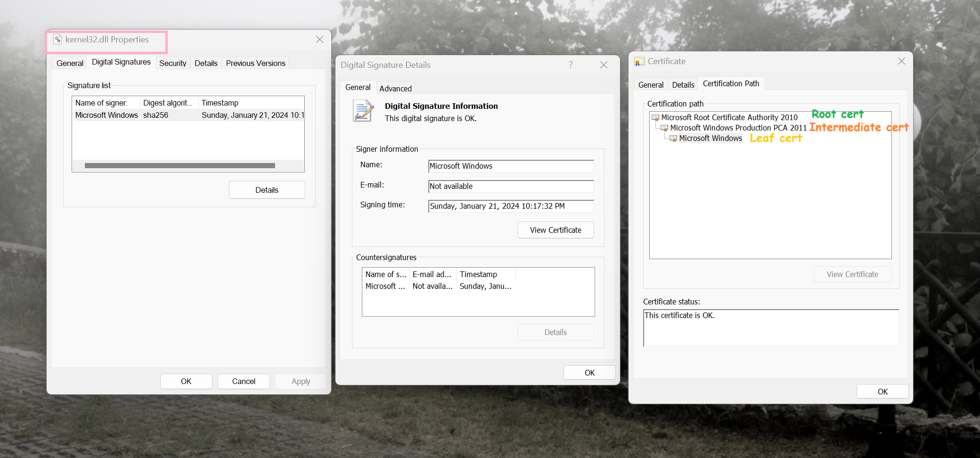The image size is (980, 458).
Task: Click the E-mail address countersignature column header
Action: coord(433,274)
